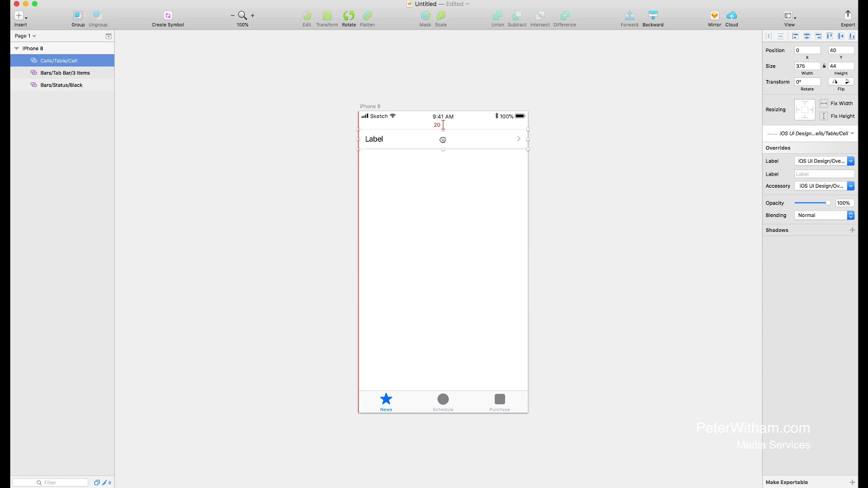
Task: Open the View toolbar dropdown
Action: click(x=789, y=16)
